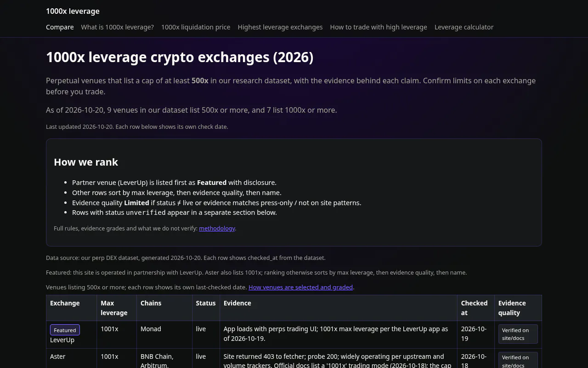Click the Last updated 2026-10-20 note
The width and height of the screenshot is (588, 368).
(137, 126)
